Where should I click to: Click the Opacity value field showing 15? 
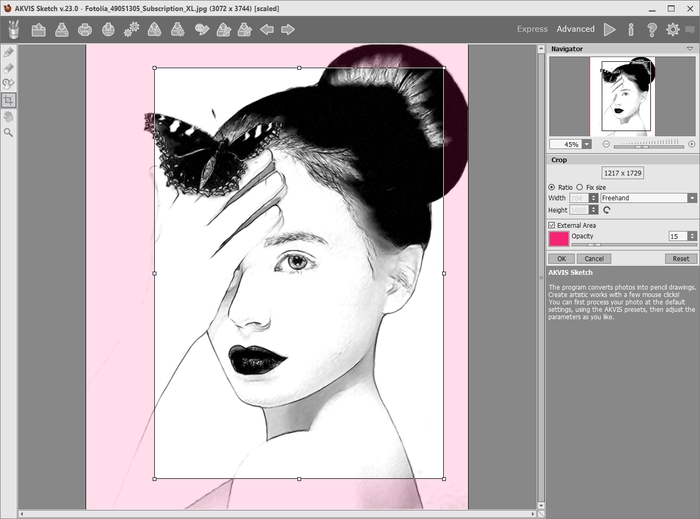678,236
